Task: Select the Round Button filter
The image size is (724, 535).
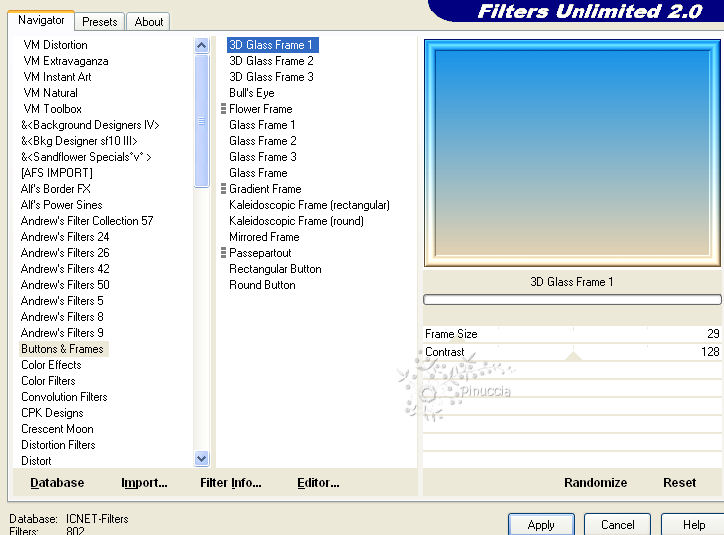Action: point(262,285)
